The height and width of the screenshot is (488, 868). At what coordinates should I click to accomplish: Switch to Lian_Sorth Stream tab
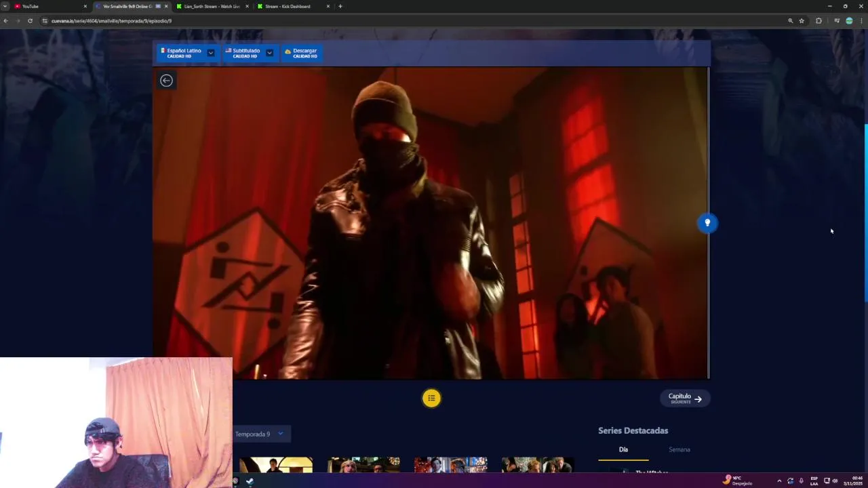point(212,6)
